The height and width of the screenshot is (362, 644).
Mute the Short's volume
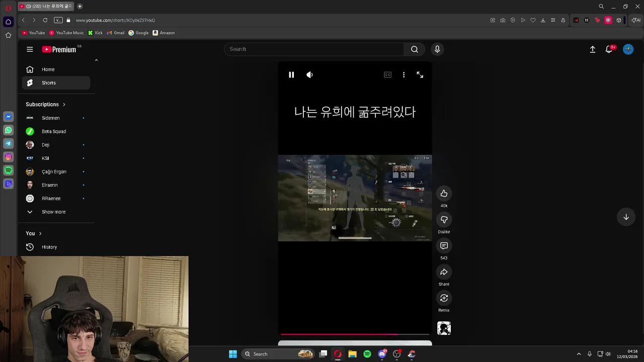[309, 75]
